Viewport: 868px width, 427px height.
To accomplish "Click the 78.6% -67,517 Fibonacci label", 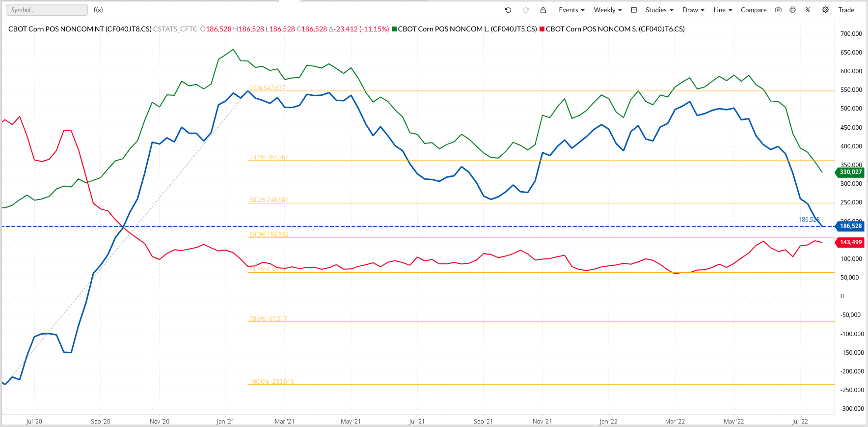I will [268, 319].
